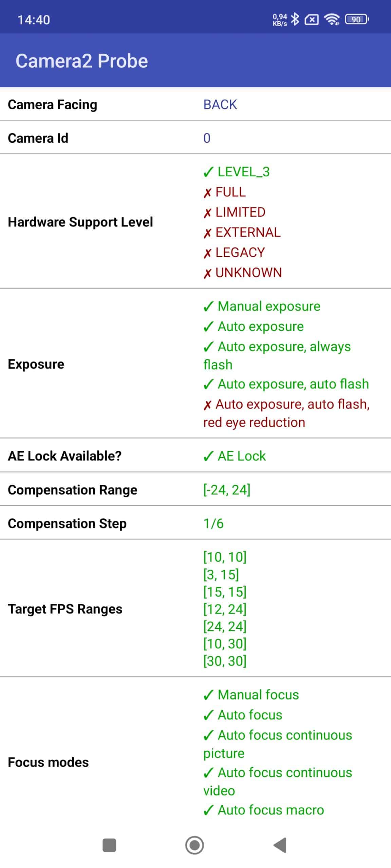
Task: Tap the battery level 90 indicator
Action: (x=357, y=20)
